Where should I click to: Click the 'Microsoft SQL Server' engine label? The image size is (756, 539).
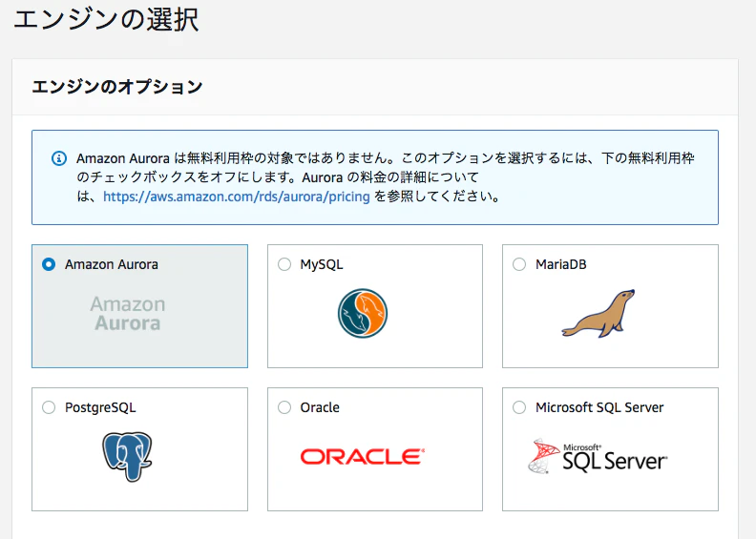point(599,407)
